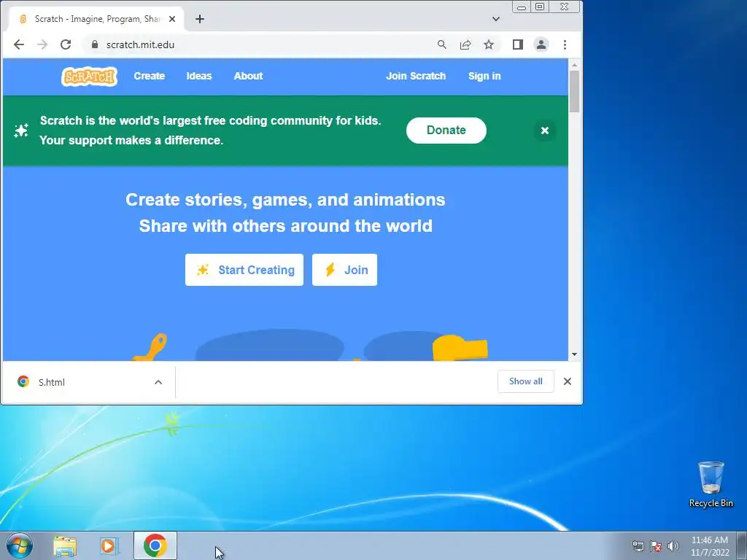747x560 pixels.
Task: Bookmark this tab with star
Action: pos(489,44)
